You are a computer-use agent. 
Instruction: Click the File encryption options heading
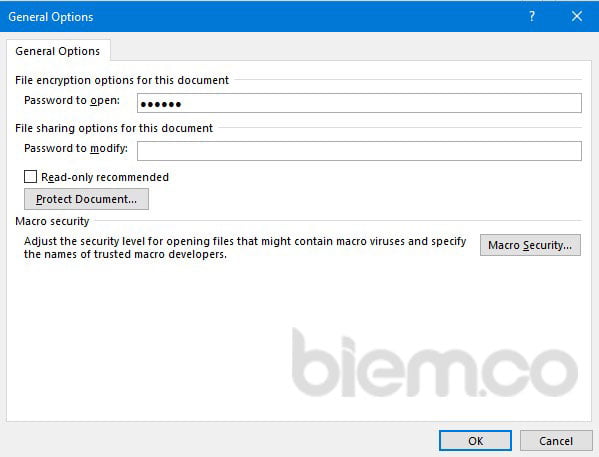122,80
